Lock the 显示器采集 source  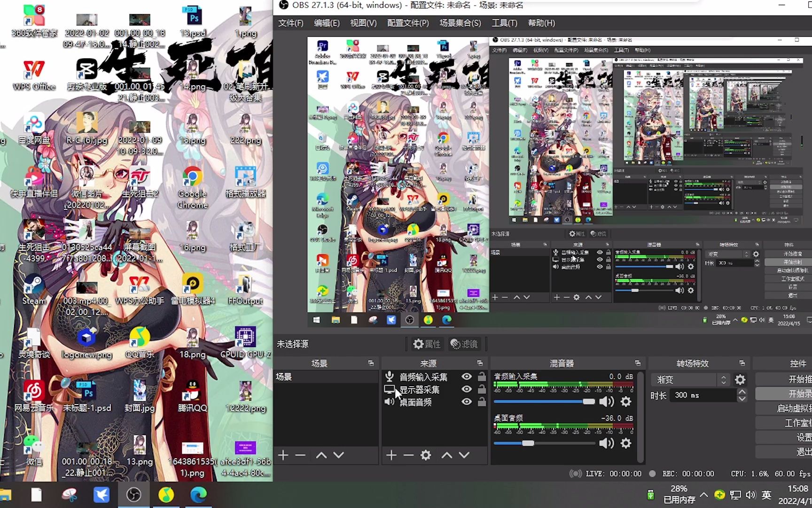(482, 389)
